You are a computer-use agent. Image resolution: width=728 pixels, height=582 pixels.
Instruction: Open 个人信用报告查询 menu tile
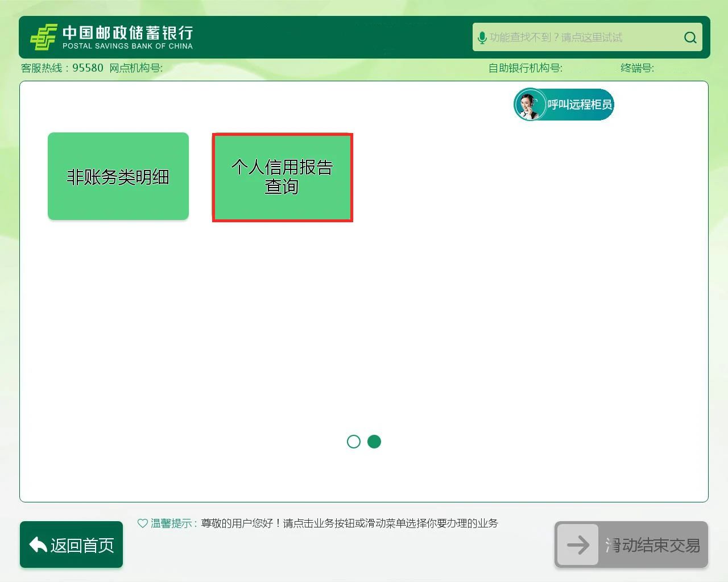point(283,177)
